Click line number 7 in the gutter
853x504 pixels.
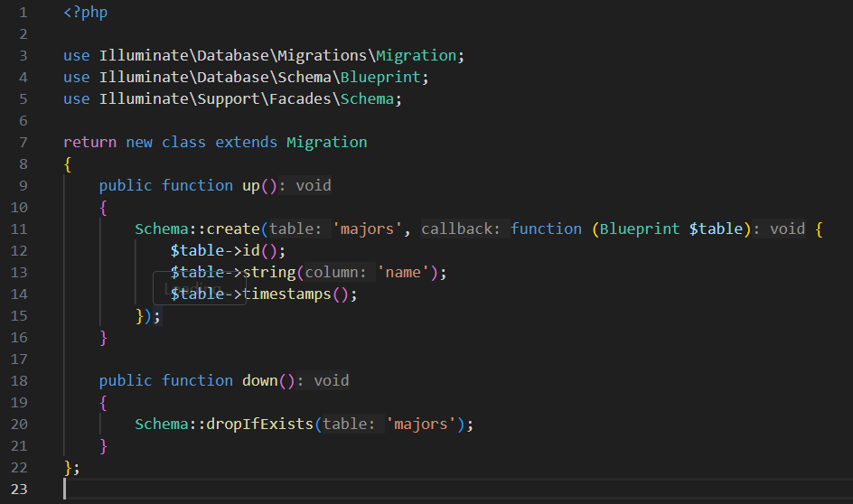22,142
